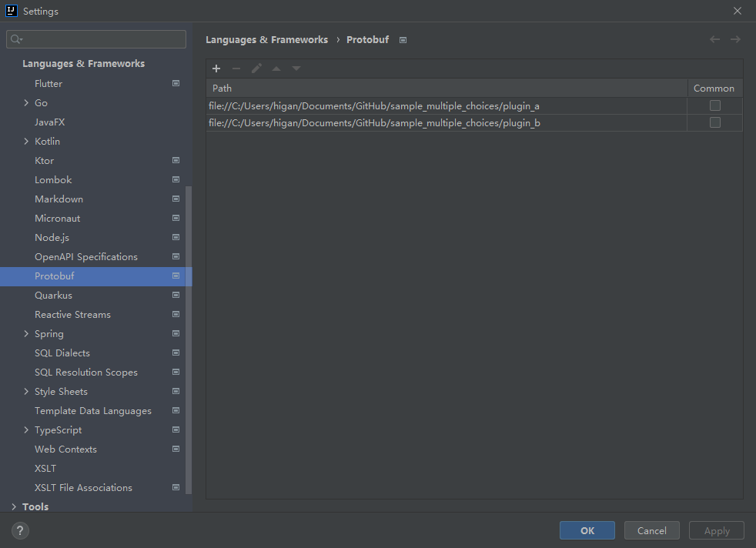The width and height of the screenshot is (756, 548).
Task: Expand the Spring settings node
Action: (26, 333)
